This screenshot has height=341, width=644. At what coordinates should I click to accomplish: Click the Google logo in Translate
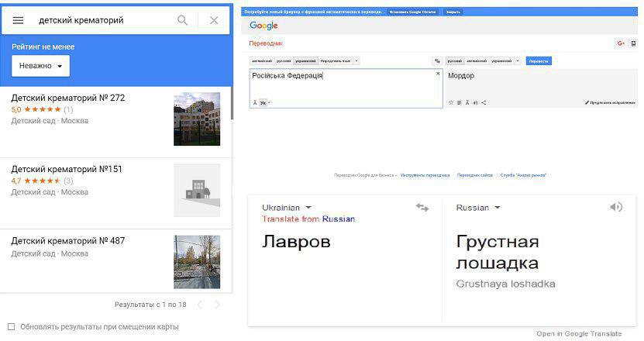tap(263, 26)
